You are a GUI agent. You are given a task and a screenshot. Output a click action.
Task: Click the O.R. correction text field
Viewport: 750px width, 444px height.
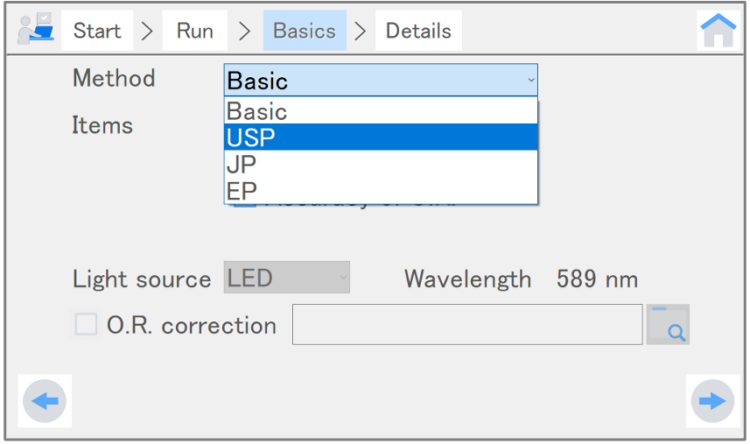[466, 325]
